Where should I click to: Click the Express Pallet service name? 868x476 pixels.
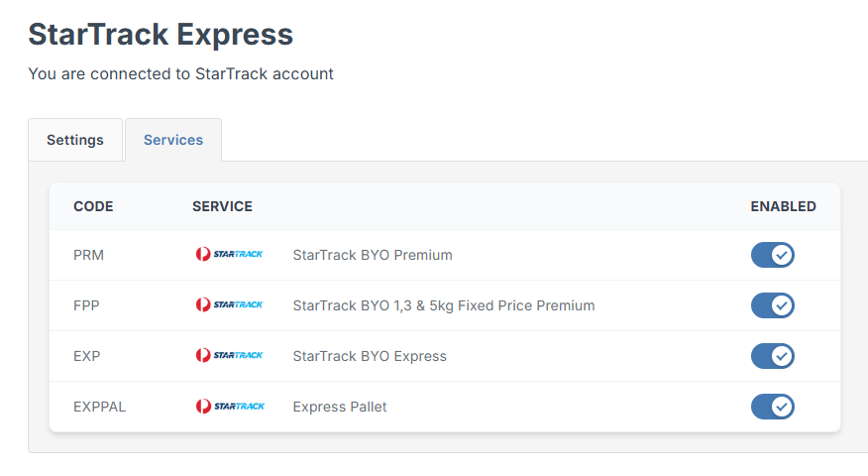(340, 407)
